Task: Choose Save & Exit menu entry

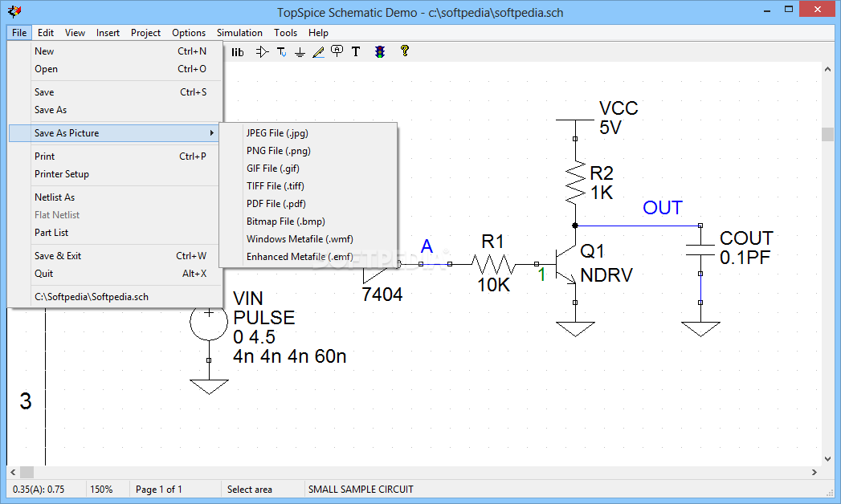Action: click(116, 256)
